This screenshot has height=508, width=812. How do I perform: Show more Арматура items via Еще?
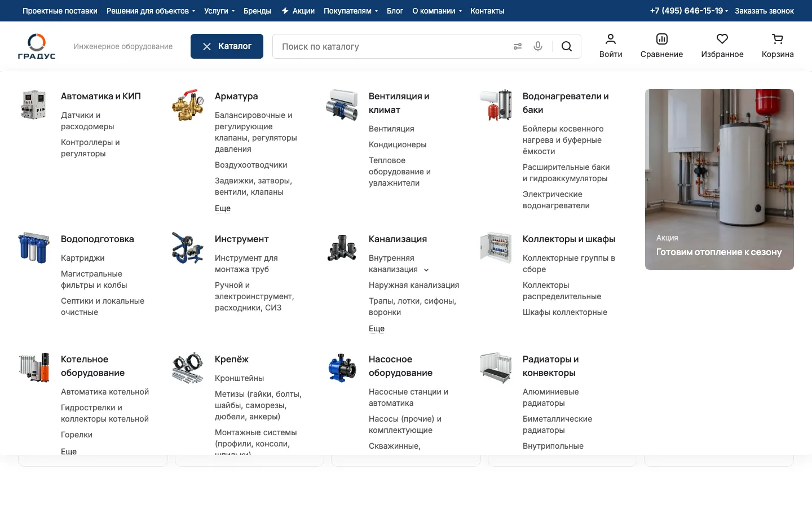click(x=223, y=208)
